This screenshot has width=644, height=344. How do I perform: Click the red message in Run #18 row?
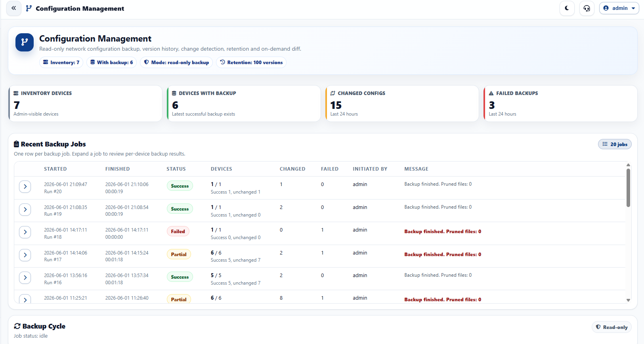click(443, 232)
